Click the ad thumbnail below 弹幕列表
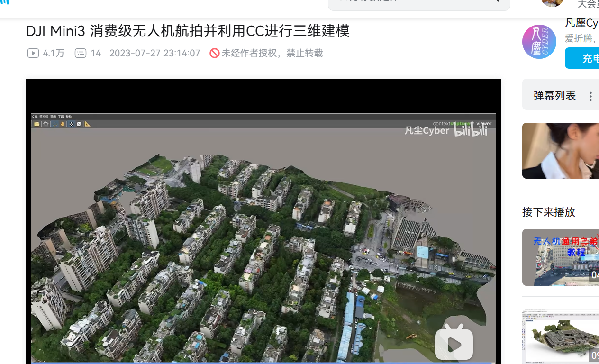This screenshot has width=599, height=364. pyautogui.click(x=561, y=151)
